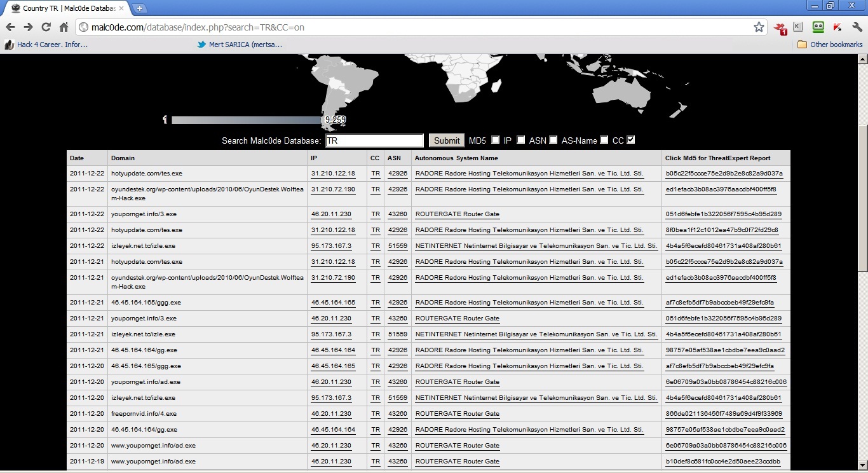Open the Mert SARICA Twitter bookmark

[239, 45]
